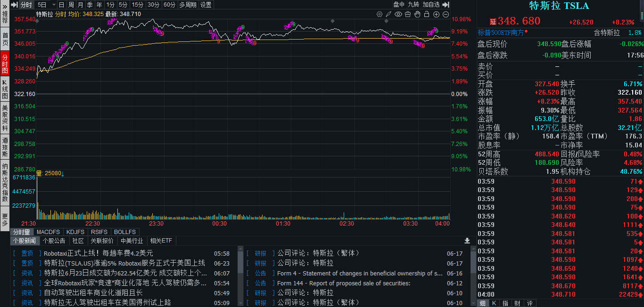The image size is (644, 307).
Task: Select the 15分 period
Action: pos(138,5)
